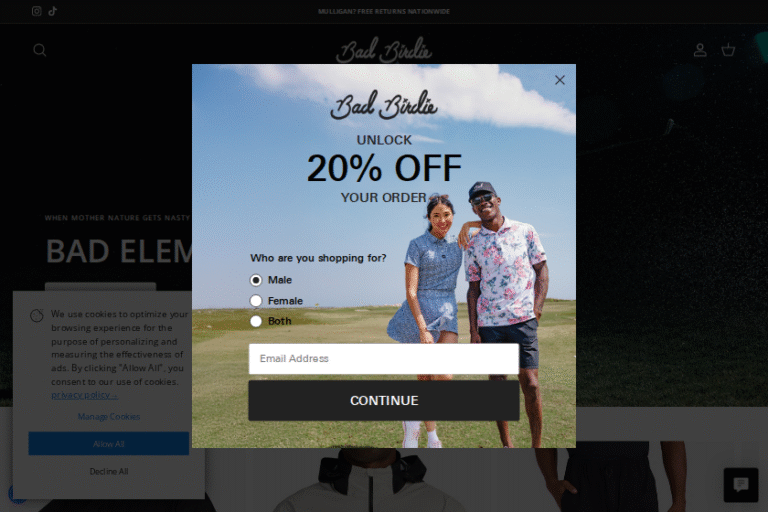Close the 20% off popup

coord(560,80)
